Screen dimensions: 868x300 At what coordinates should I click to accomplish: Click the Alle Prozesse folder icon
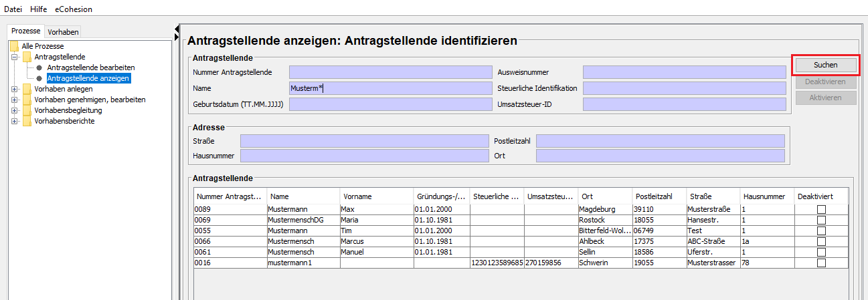pyautogui.click(x=15, y=46)
